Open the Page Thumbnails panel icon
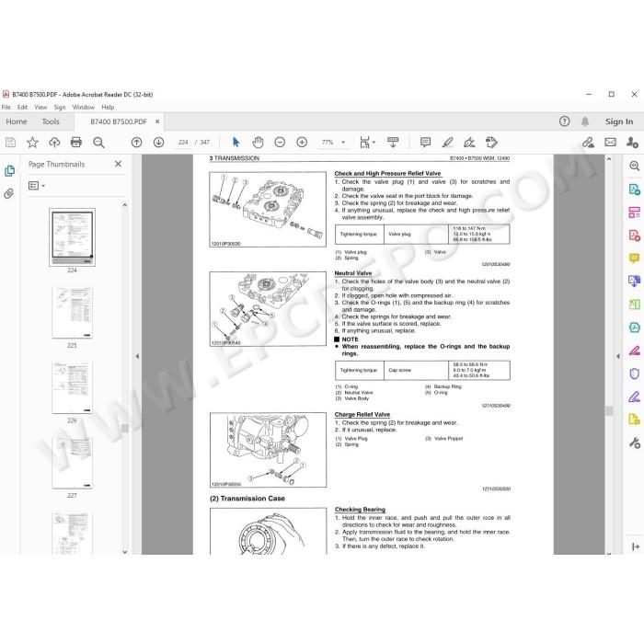 click(9, 170)
